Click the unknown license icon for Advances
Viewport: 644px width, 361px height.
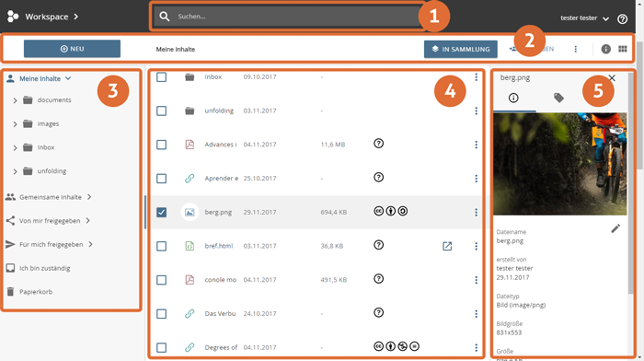(x=379, y=144)
